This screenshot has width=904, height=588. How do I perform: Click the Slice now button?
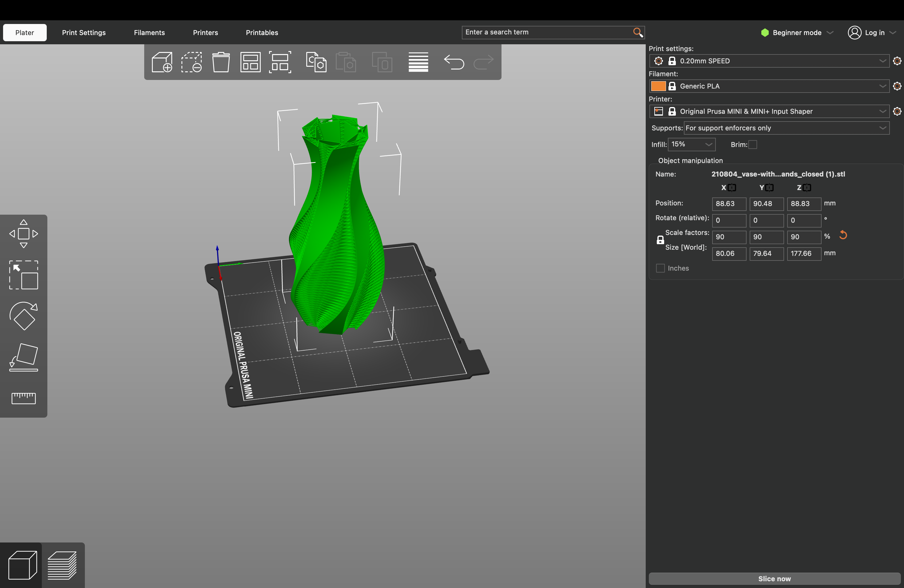[x=775, y=578]
